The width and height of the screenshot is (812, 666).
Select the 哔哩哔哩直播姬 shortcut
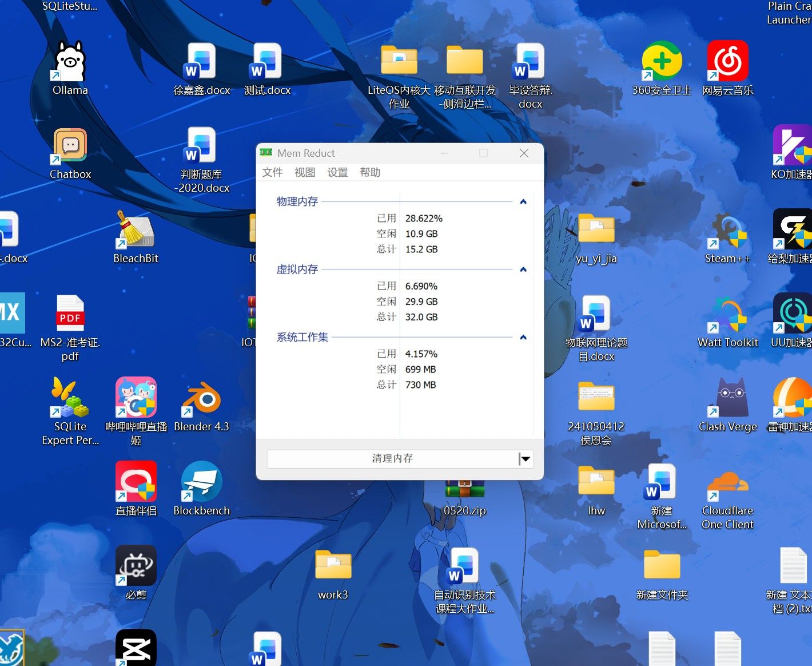pyautogui.click(x=136, y=411)
